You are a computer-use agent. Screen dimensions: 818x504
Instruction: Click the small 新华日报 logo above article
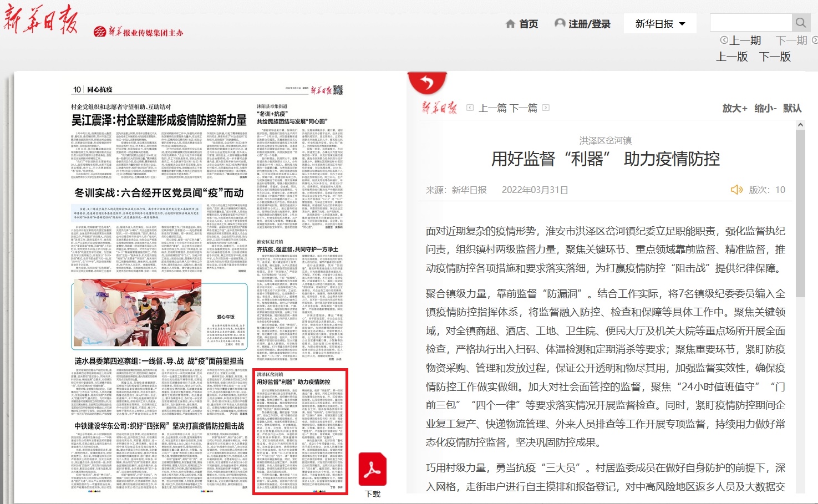pyautogui.click(x=439, y=108)
